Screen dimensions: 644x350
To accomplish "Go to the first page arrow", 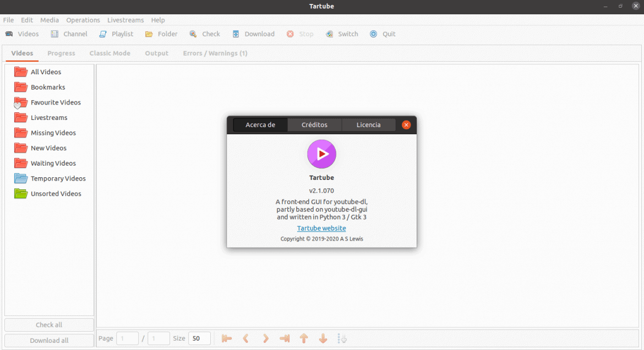I will click(x=227, y=338).
